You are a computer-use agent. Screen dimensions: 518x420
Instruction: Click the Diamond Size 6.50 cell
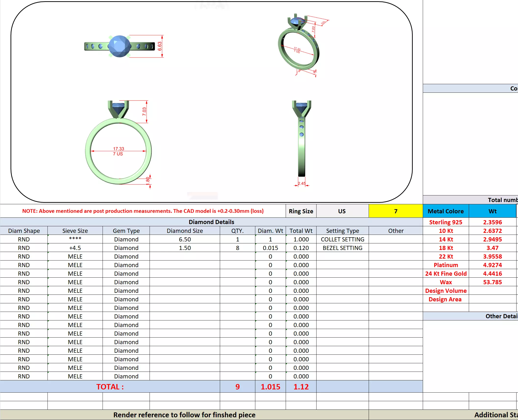(x=185, y=239)
